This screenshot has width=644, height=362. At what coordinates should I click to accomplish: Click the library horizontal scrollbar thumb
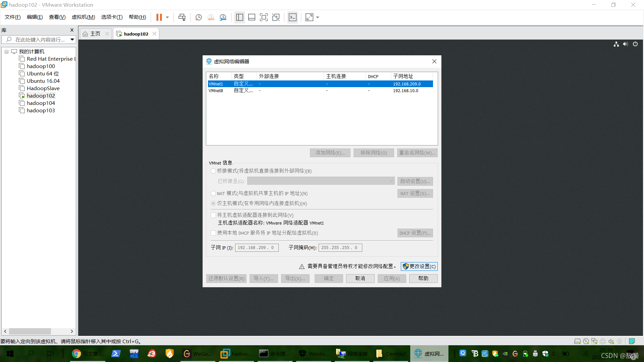coord(30,331)
